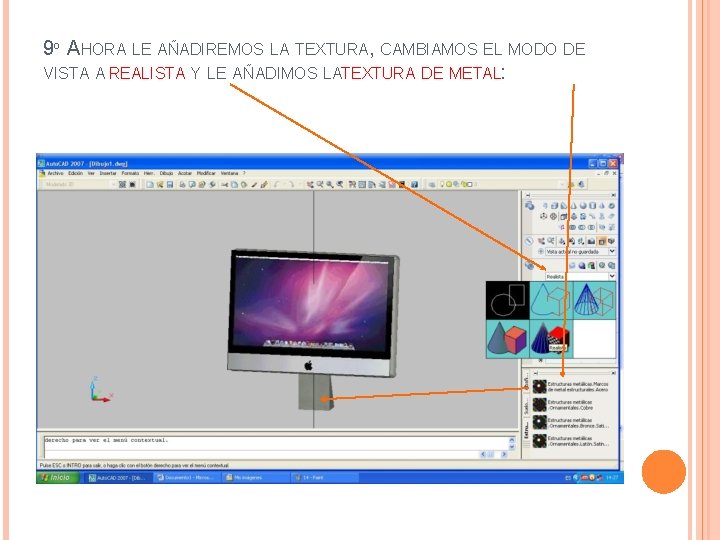This screenshot has height=540, width=720.
Task: Click the New drawing icon in toolbar
Action: click(150, 185)
